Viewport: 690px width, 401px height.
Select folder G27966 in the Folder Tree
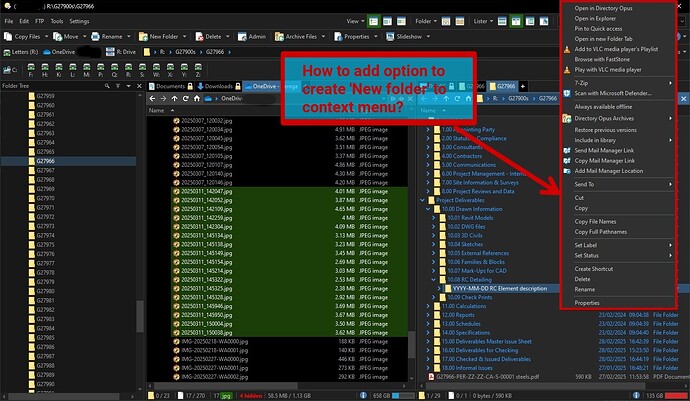pos(48,160)
